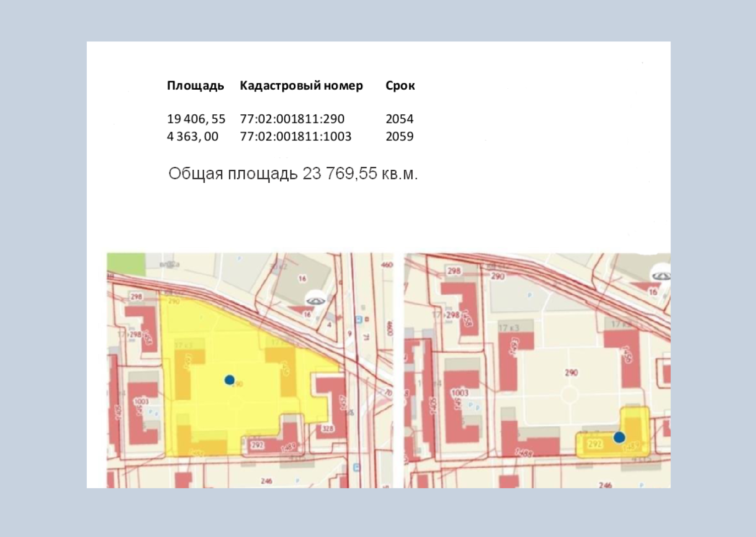Screen dimensions: 756x537
Task: Click lower blue transit stop icon, left map
Action: click(357, 467)
